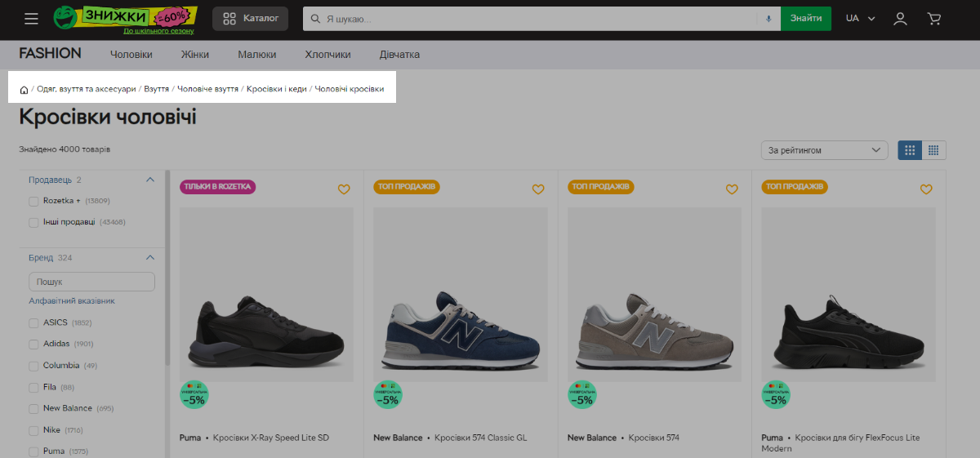Screen dimensions: 980x458
Task: Tick the Інші продавці checkbox
Action: tap(33, 222)
